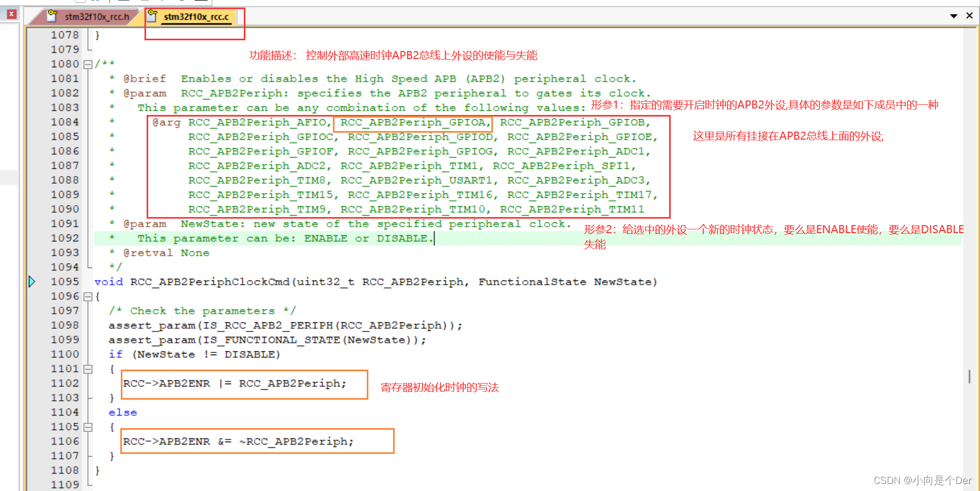
Task: Collapse the if block at line 1101
Action: click(x=88, y=369)
